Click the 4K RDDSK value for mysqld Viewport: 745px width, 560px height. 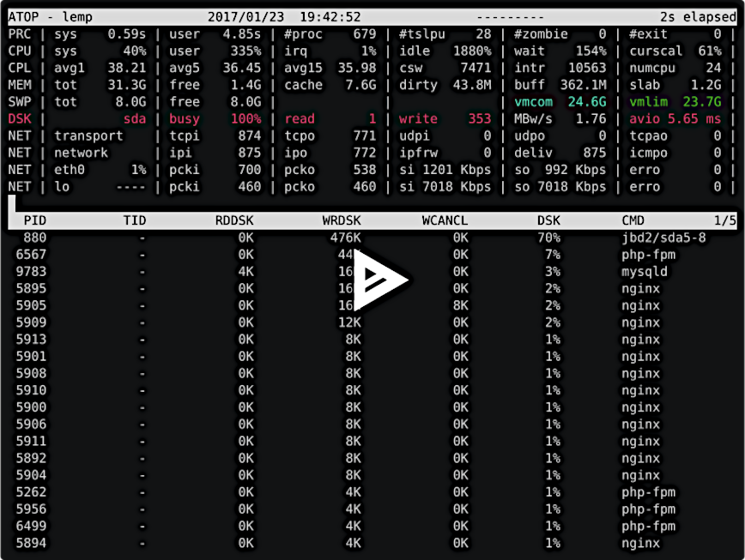click(x=245, y=272)
